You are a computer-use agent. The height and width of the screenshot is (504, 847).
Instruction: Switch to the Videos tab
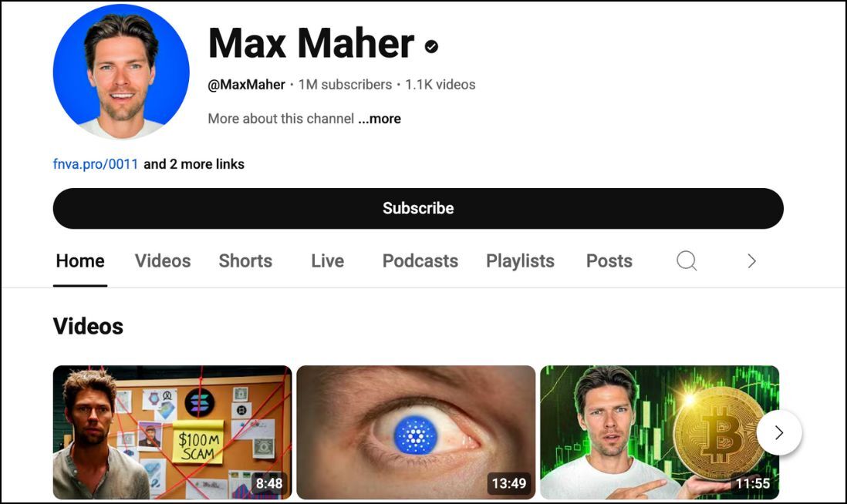[163, 261]
